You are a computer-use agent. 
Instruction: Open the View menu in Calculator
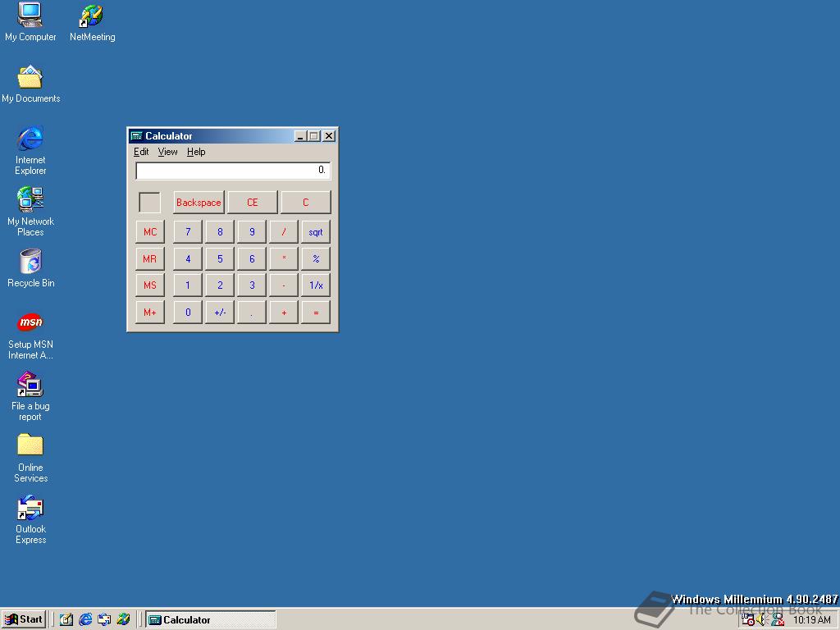pyautogui.click(x=167, y=152)
